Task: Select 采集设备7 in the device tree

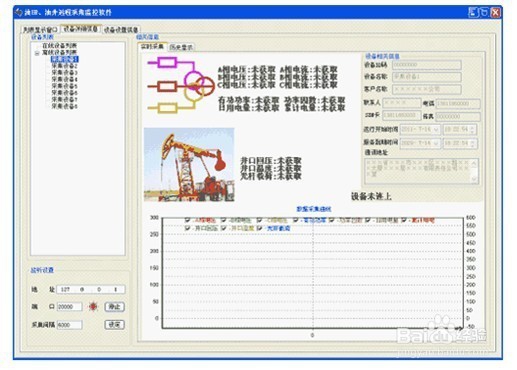Action: point(65,99)
